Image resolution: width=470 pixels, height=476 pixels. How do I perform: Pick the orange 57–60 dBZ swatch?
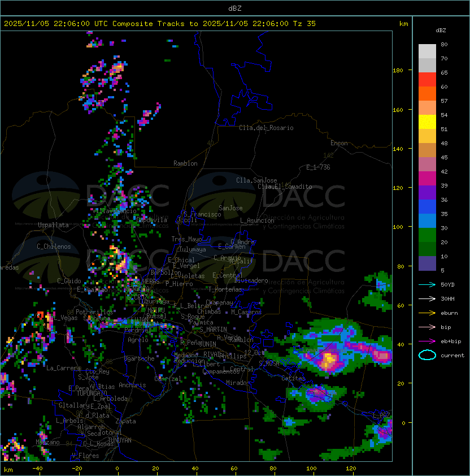(427, 93)
